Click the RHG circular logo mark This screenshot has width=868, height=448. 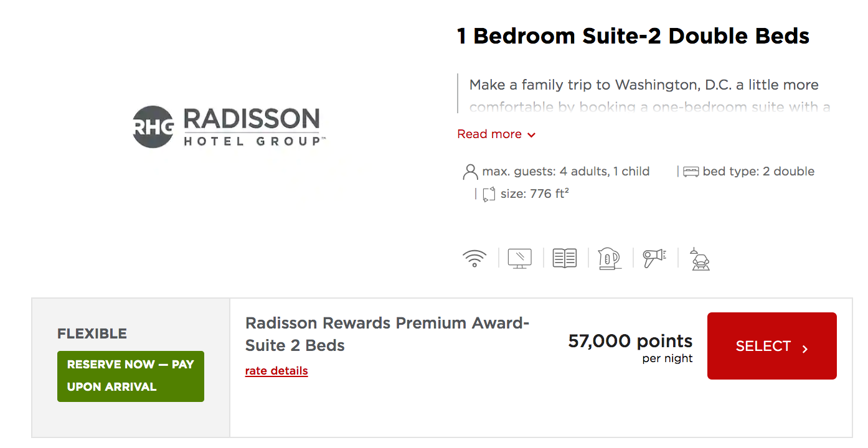[153, 127]
